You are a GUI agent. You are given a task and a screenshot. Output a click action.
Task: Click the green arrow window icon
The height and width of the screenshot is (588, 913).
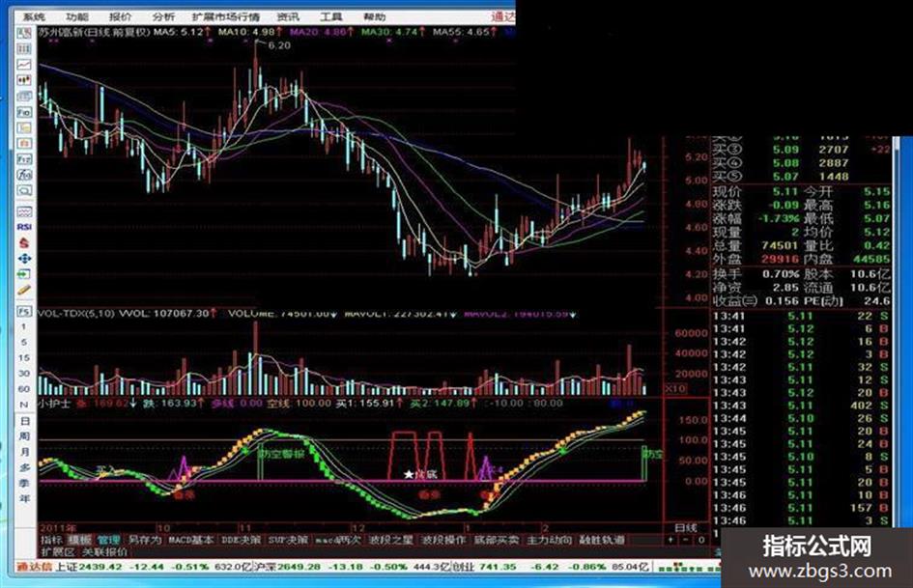pyautogui.click(x=24, y=274)
